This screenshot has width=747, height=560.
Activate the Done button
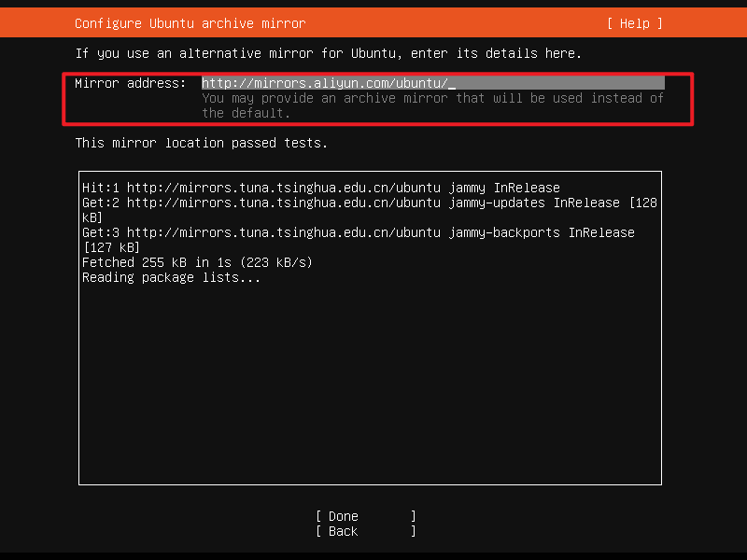[366, 516]
